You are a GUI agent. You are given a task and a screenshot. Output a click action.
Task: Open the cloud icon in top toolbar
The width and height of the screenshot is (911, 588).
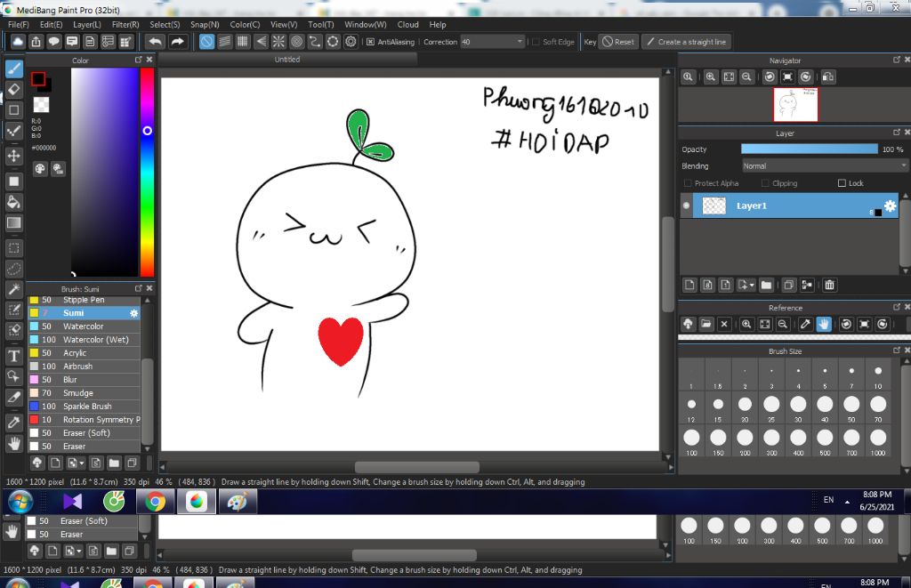pyautogui.click(x=18, y=42)
